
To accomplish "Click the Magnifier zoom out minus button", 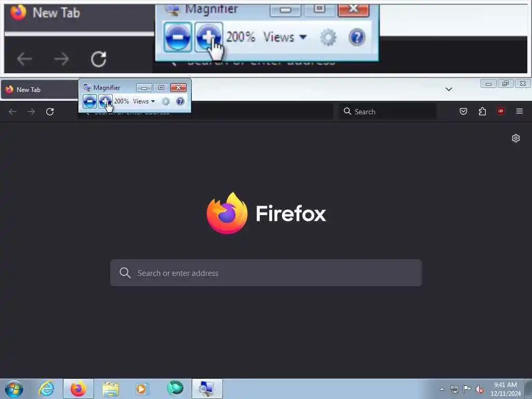I will (89, 101).
